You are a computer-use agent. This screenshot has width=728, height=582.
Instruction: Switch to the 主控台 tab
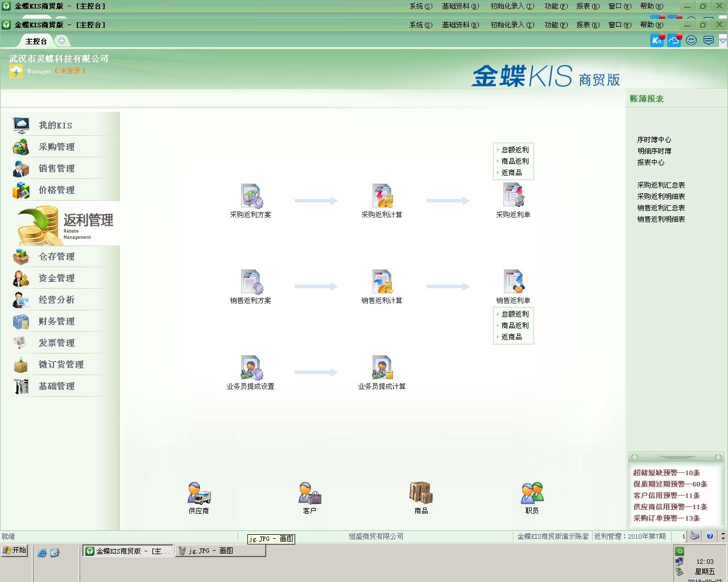[36, 41]
